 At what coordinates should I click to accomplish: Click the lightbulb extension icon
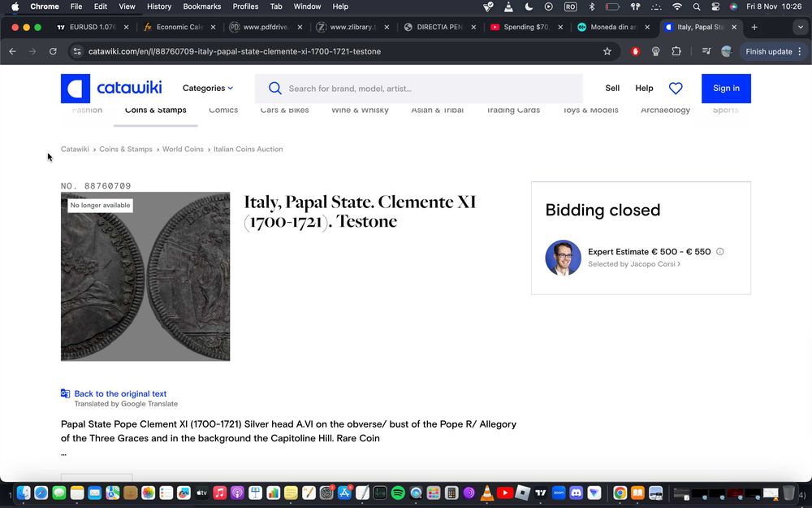point(655,51)
